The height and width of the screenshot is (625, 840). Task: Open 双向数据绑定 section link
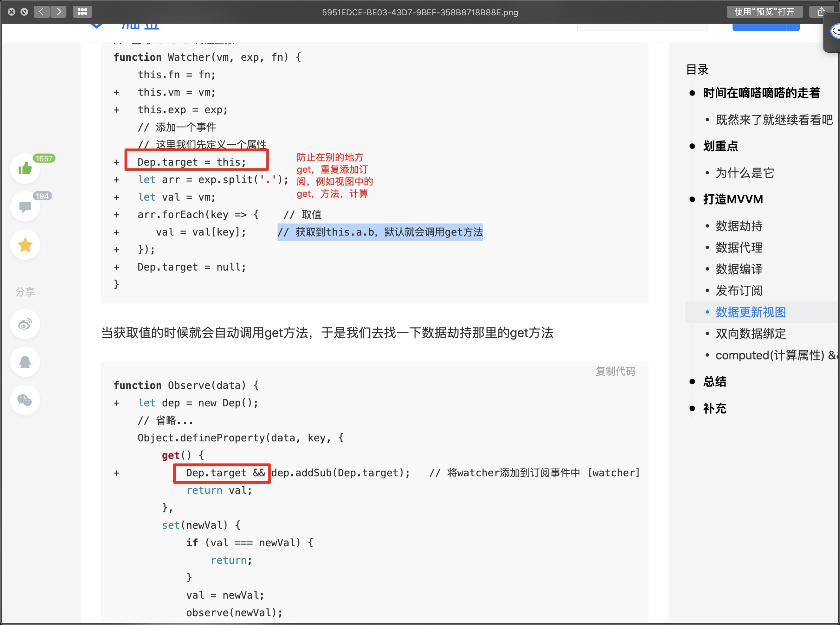pyautogui.click(x=750, y=334)
